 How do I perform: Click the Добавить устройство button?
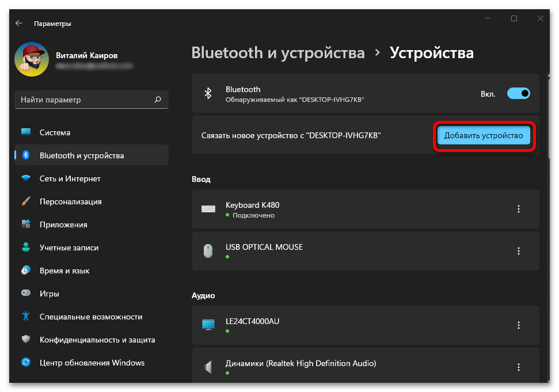coord(484,135)
